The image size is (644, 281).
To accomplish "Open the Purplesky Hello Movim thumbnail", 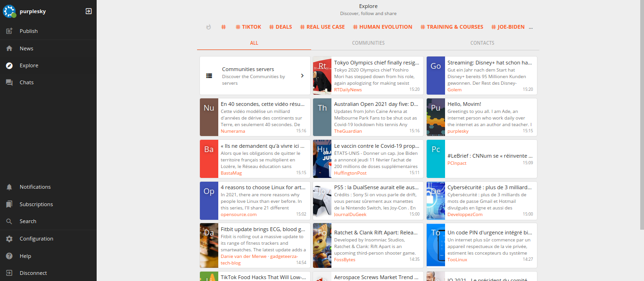I will point(436,117).
